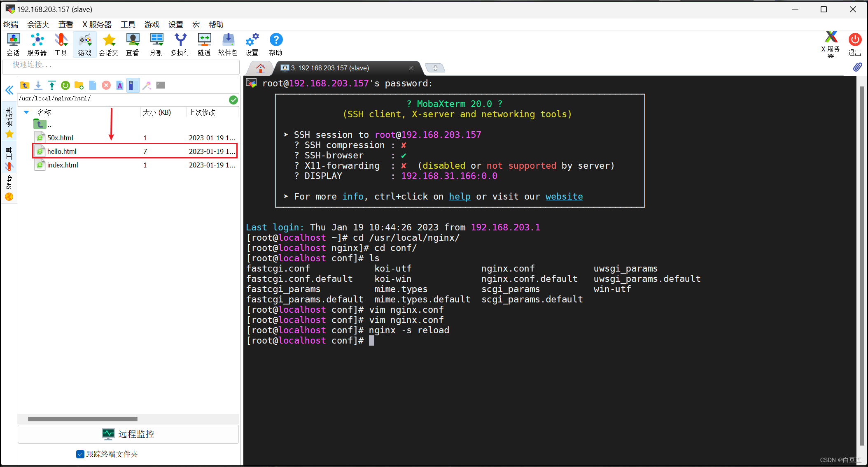Open the 软件包 (Packages) toolbar icon
The image size is (868, 467).
point(228,44)
